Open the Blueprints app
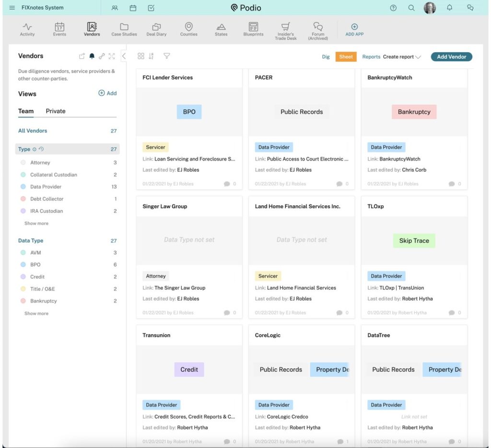The width and height of the screenshot is (491, 448). [253, 29]
